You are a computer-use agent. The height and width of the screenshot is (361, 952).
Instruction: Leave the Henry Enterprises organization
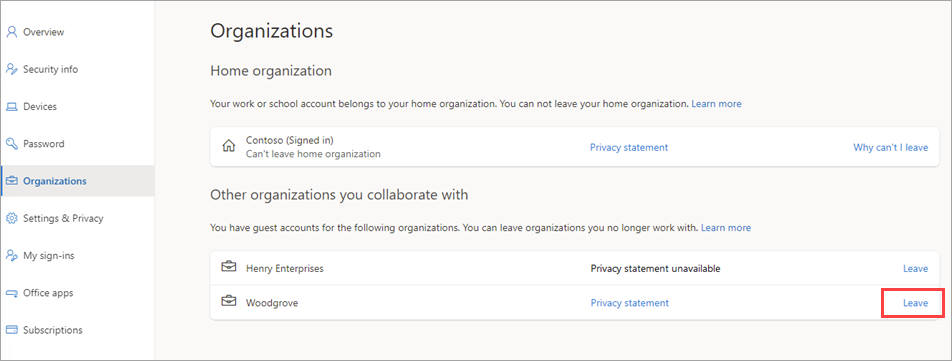(916, 268)
